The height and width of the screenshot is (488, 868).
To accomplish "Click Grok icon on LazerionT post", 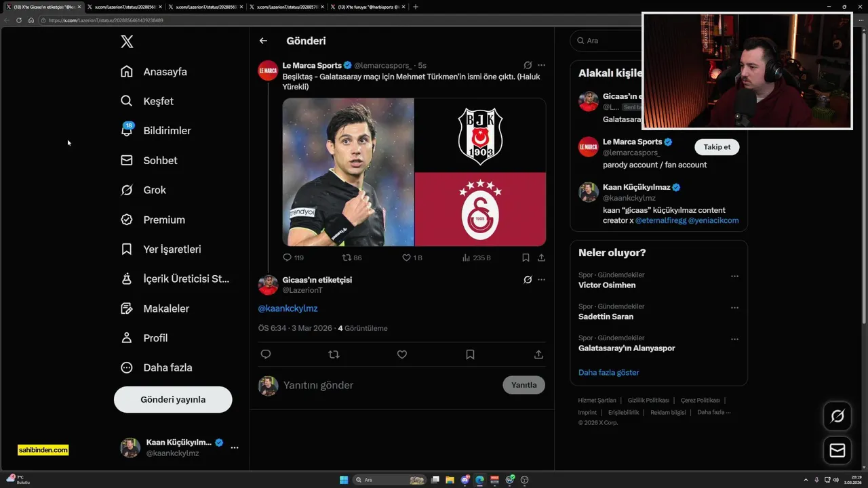I will click(528, 279).
